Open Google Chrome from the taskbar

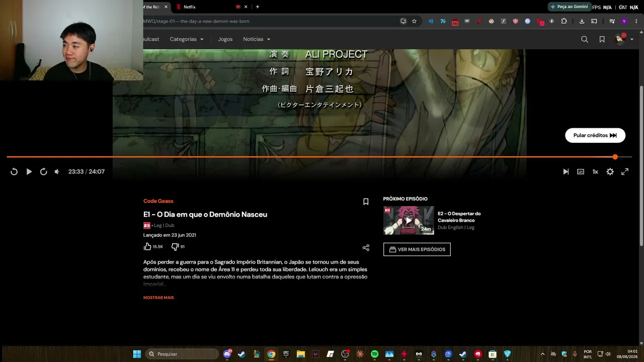pyautogui.click(x=271, y=354)
